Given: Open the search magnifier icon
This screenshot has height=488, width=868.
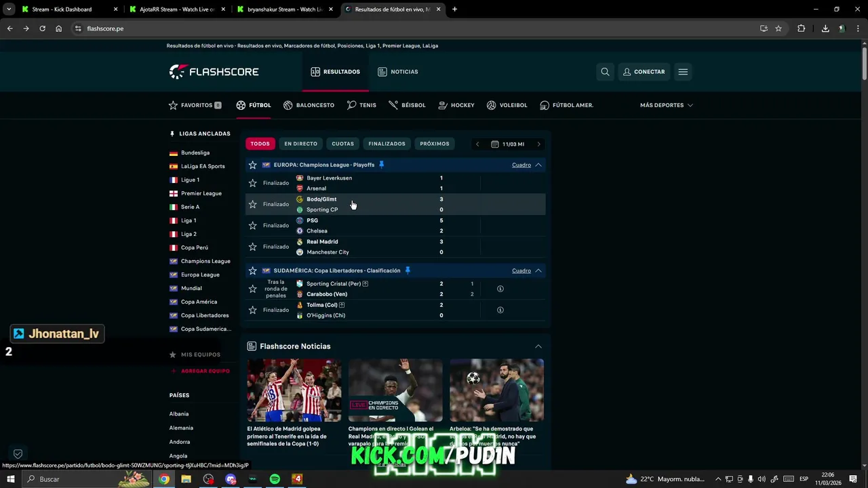Looking at the screenshot, I should [x=605, y=72].
